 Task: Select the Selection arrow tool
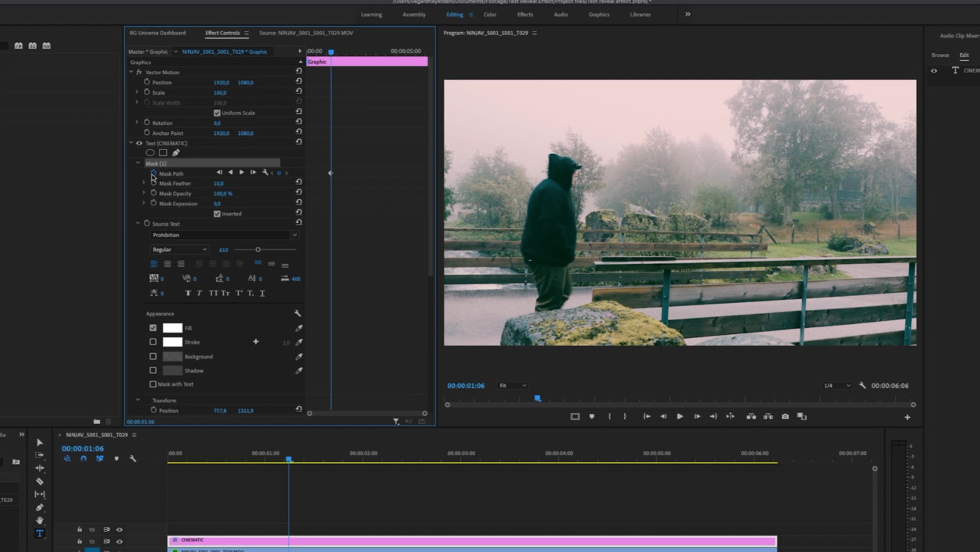pyautogui.click(x=40, y=443)
